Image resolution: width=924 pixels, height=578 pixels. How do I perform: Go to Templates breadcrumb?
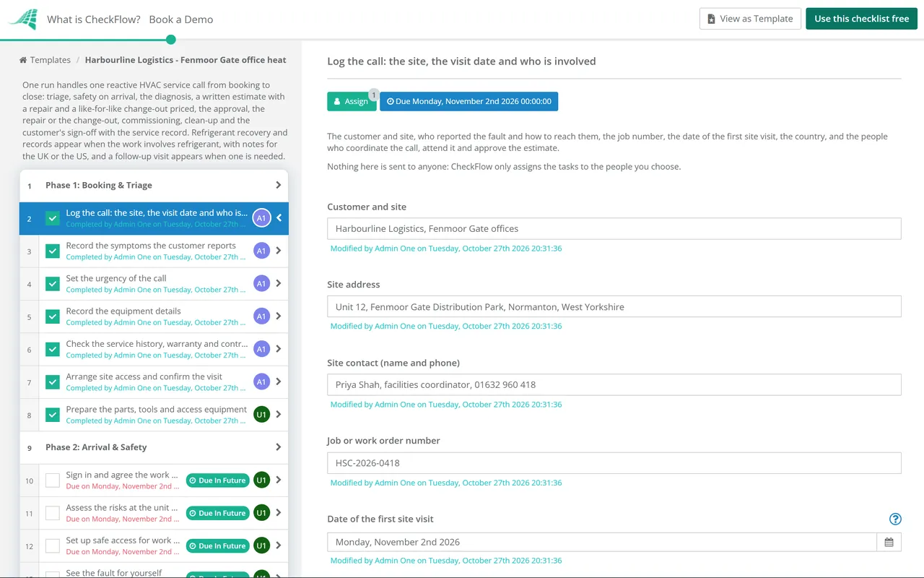(x=51, y=60)
